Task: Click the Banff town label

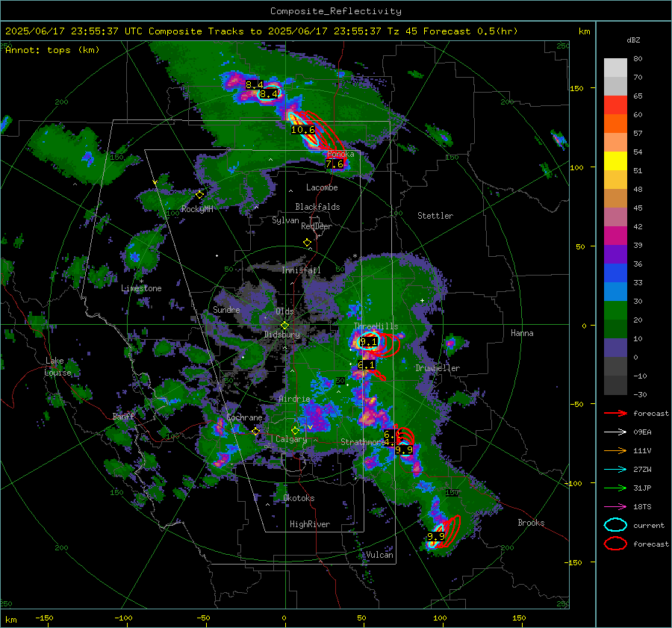Action: pyautogui.click(x=123, y=416)
